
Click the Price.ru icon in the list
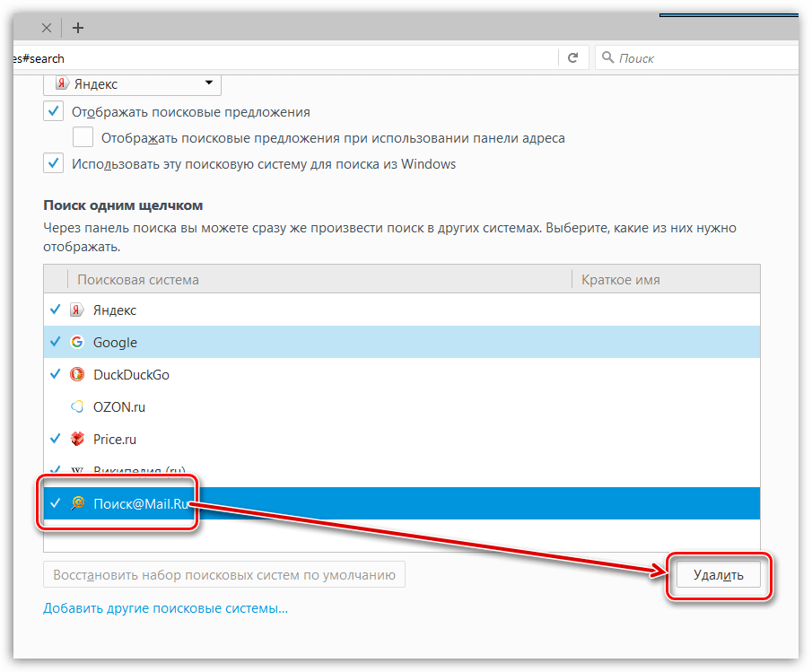77,439
